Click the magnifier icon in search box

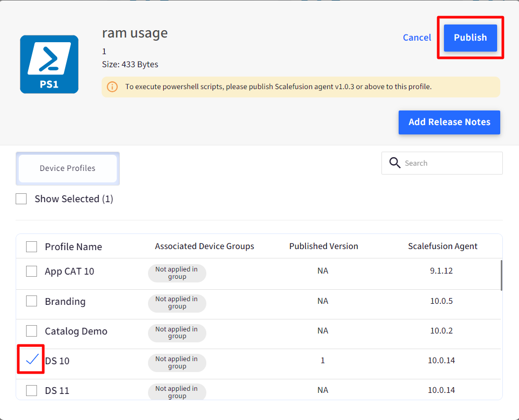[x=394, y=163]
